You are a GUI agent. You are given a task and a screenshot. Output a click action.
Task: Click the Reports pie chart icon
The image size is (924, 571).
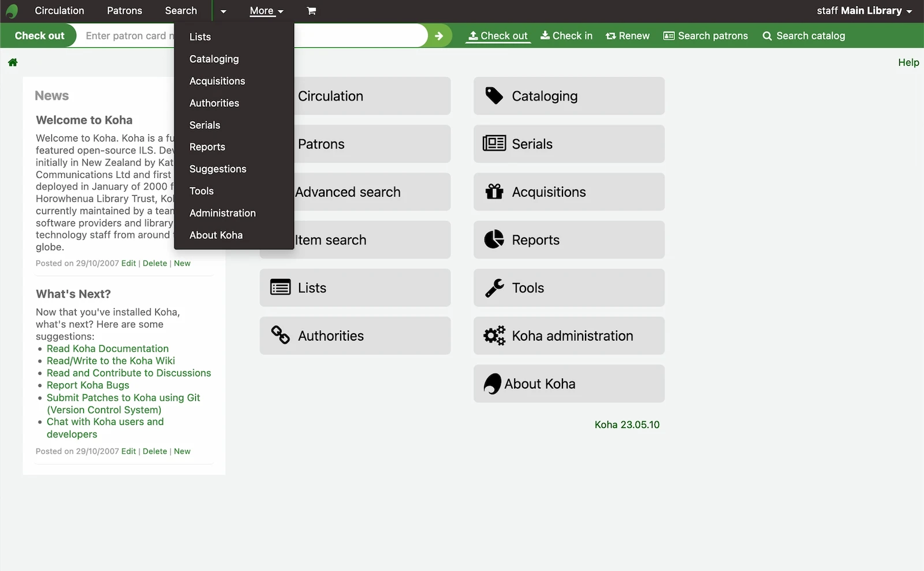tap(494, 239)
